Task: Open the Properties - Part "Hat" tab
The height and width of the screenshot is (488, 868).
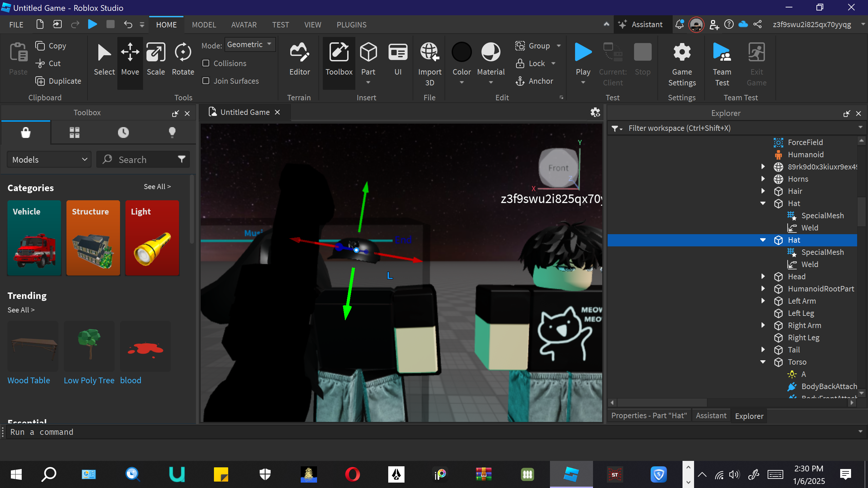Action: [649, 416]
